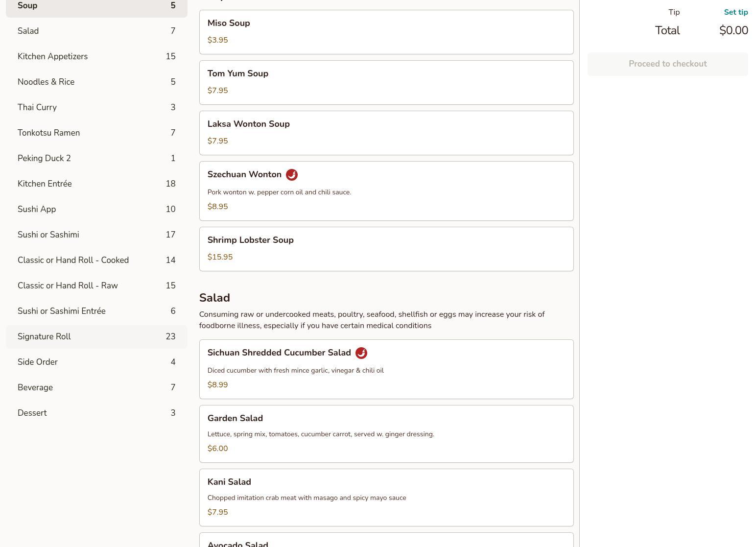Open the Salad category in sidebar
The image size is (756, 547).
click(x=96, y=31)
